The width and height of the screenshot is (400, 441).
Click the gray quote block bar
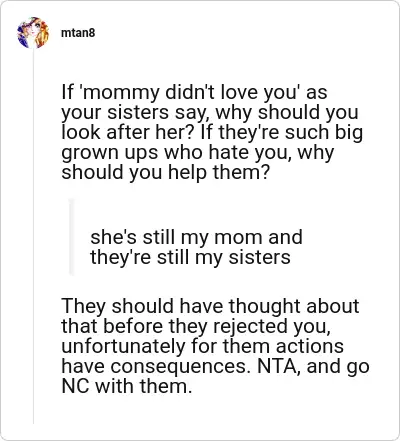coord(71,237)
